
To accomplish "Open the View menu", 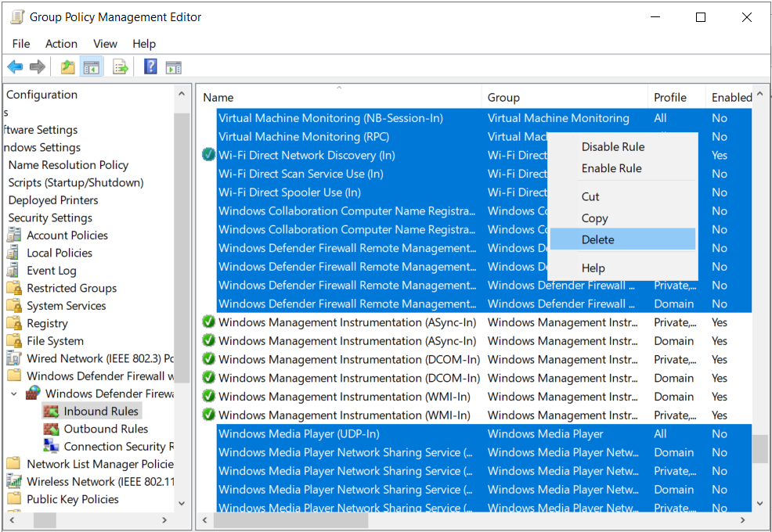I will click(x=105, y=44).
